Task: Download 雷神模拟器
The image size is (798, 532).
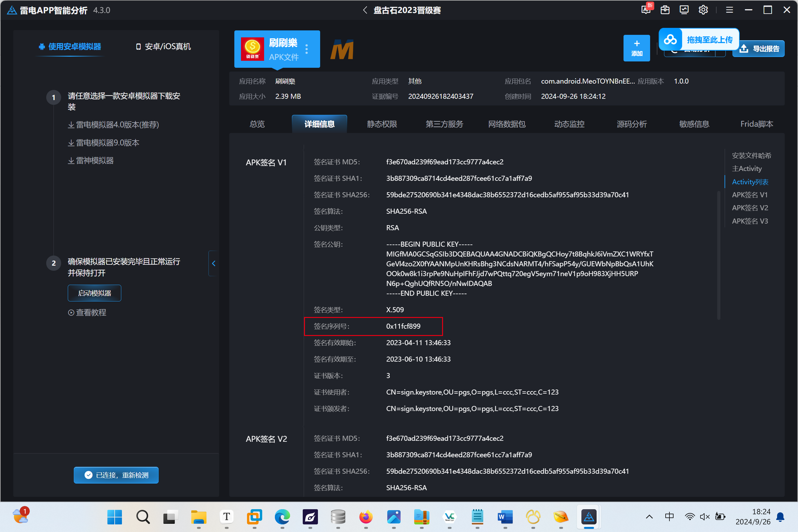Action: point(91,161)
